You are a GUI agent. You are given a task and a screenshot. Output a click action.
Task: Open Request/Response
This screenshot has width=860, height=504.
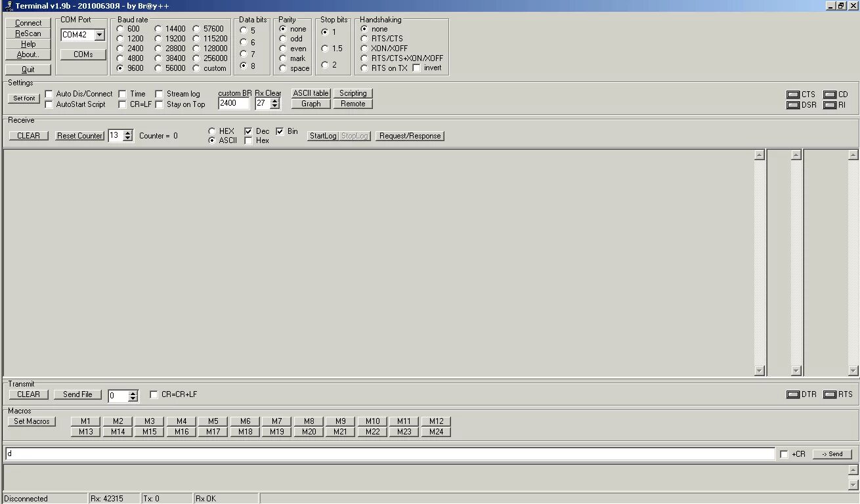click(410, 136)
